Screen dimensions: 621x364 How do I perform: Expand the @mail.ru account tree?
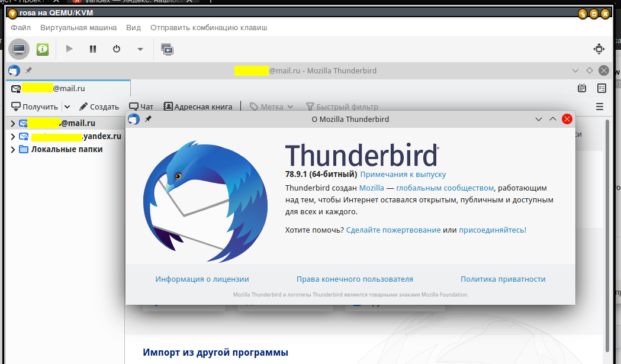(x=12, y=124)
